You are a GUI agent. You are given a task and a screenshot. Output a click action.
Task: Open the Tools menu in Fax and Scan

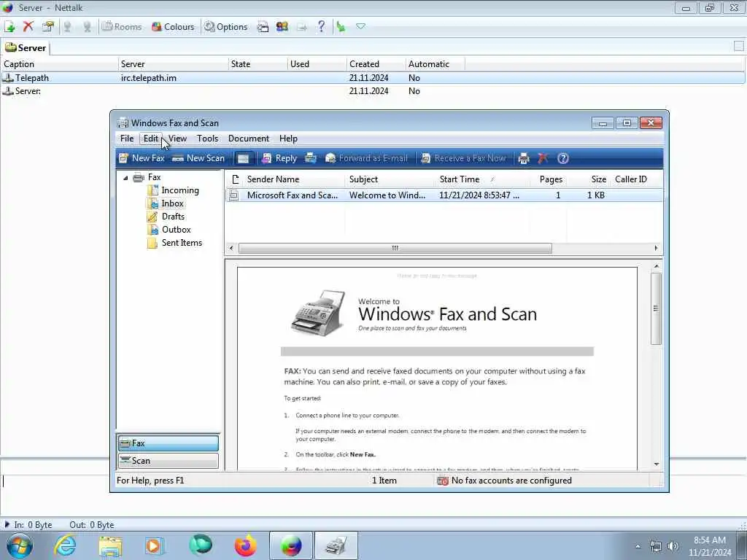[207, 139]
